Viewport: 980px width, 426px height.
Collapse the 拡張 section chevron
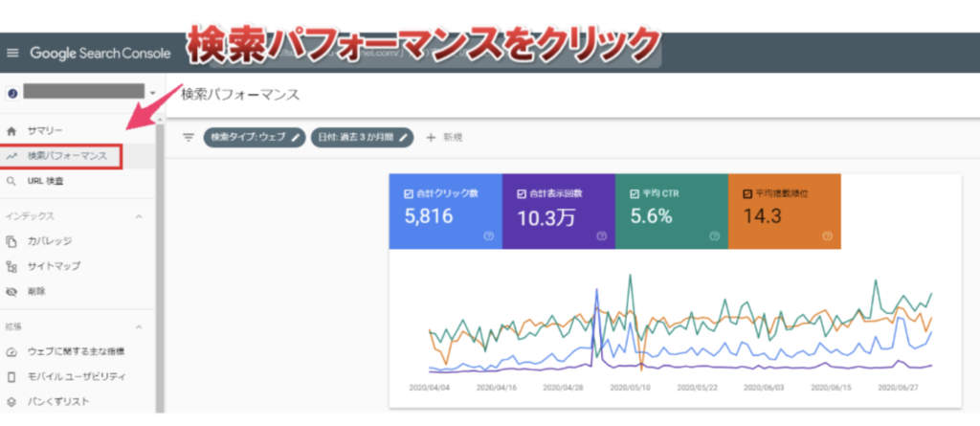(x=139, y=326)
